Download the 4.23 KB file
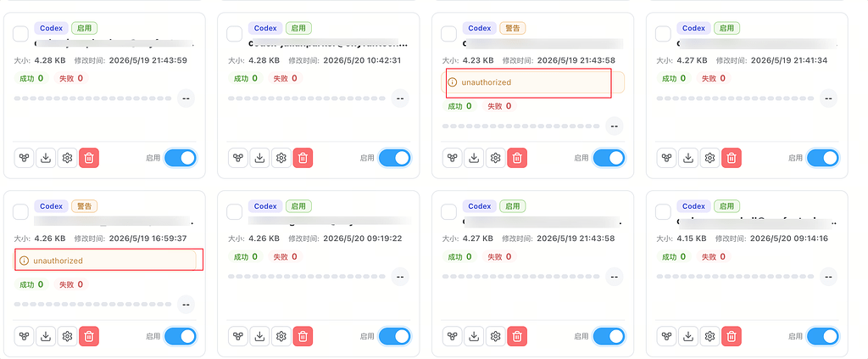Viewport: 868px width, 359px height. pos(474,158)
